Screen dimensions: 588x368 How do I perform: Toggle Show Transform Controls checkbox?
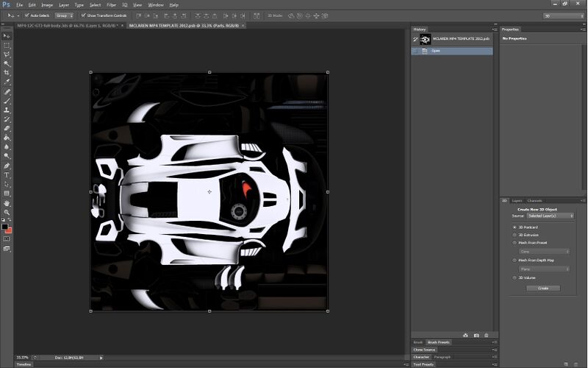(x=82, y=15)
